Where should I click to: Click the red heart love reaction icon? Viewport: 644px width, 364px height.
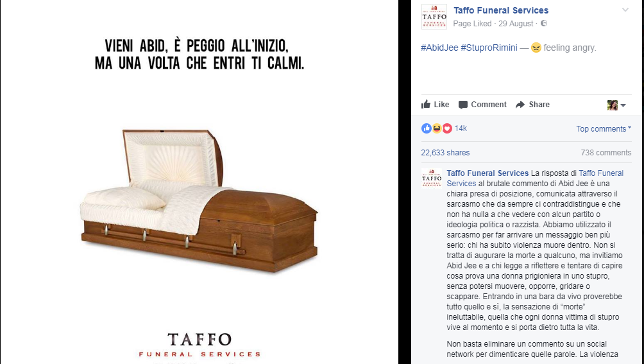(447, 128)
